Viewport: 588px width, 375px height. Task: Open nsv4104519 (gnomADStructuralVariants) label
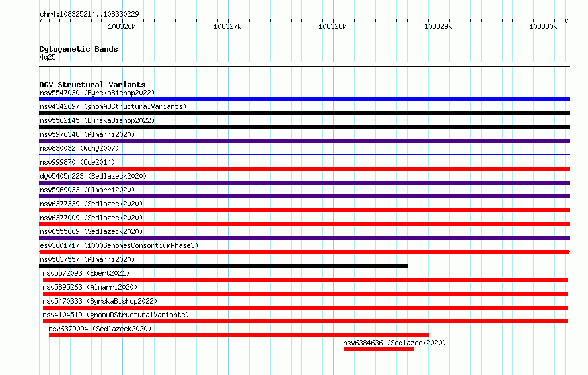(116, 315)
